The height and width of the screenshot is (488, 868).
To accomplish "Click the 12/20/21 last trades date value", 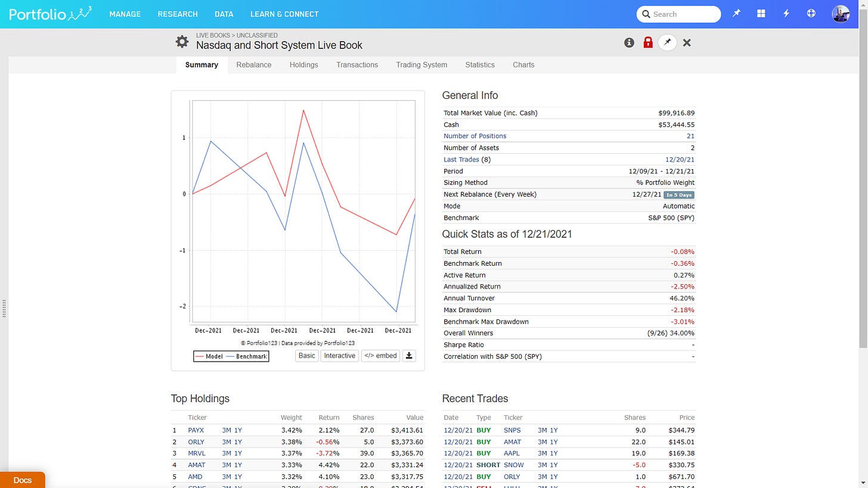I will point(680,159).
